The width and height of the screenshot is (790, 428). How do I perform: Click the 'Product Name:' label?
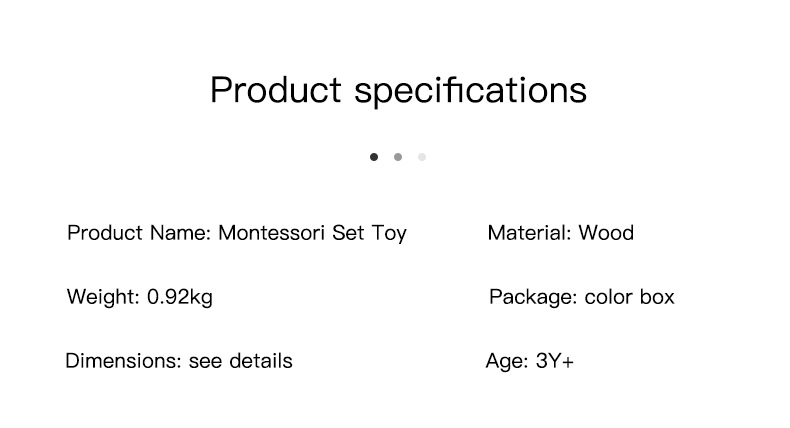click(139, 234)
